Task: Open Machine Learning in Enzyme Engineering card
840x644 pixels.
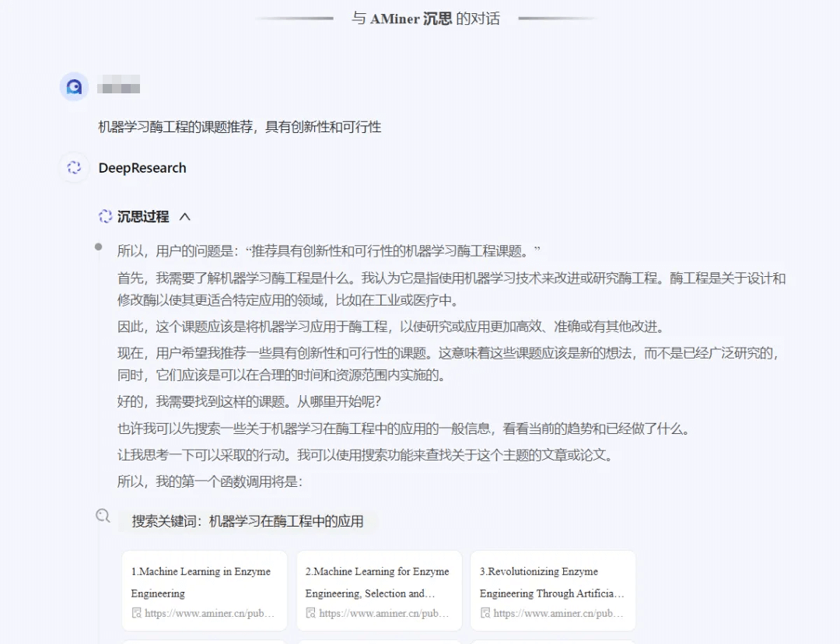Action: (205, 590)
